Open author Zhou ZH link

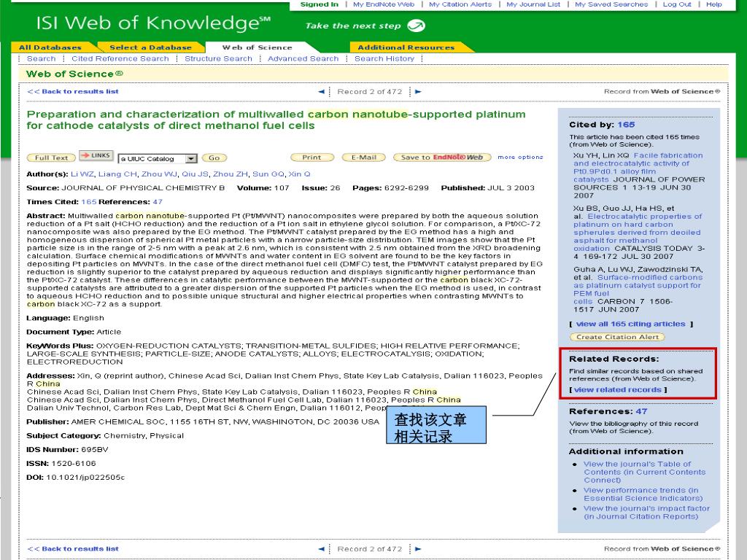click(230, 174)
